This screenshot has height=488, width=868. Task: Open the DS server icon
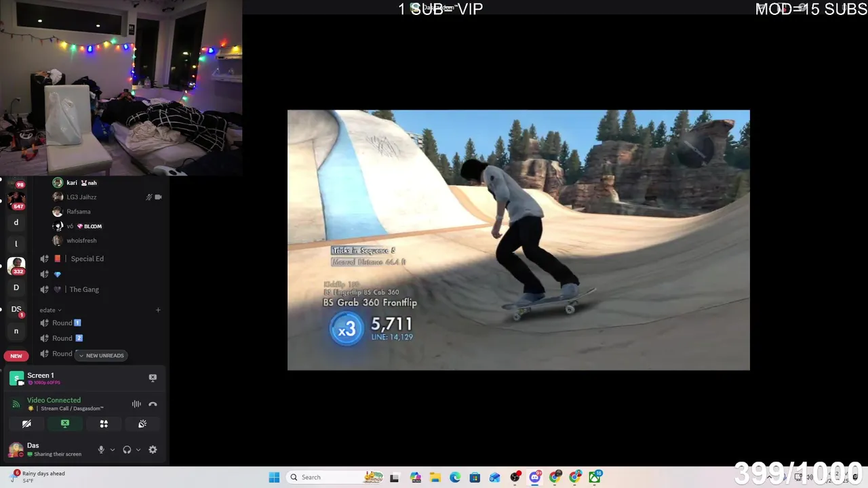tap(16, 309)
